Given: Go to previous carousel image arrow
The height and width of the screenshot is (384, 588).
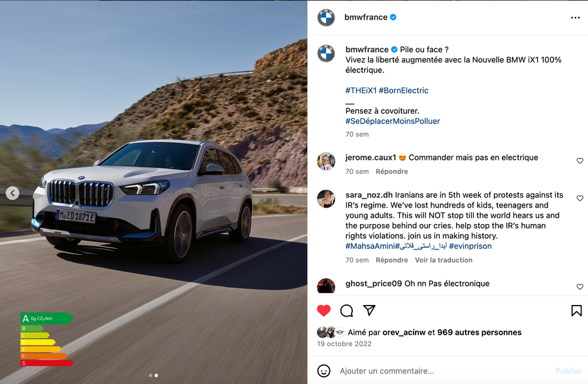Looking at the screenshot, I should coord(12,193).
